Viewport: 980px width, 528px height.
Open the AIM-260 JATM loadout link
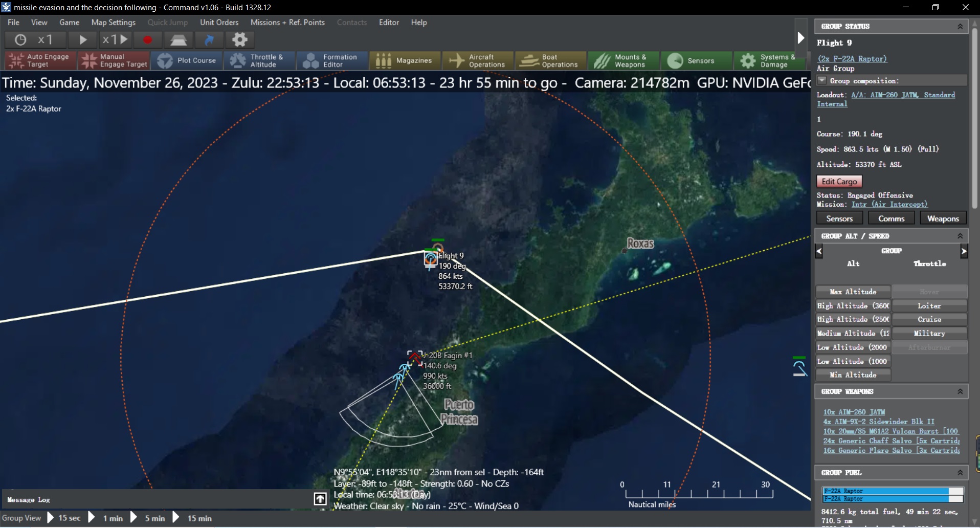(886, 99)
